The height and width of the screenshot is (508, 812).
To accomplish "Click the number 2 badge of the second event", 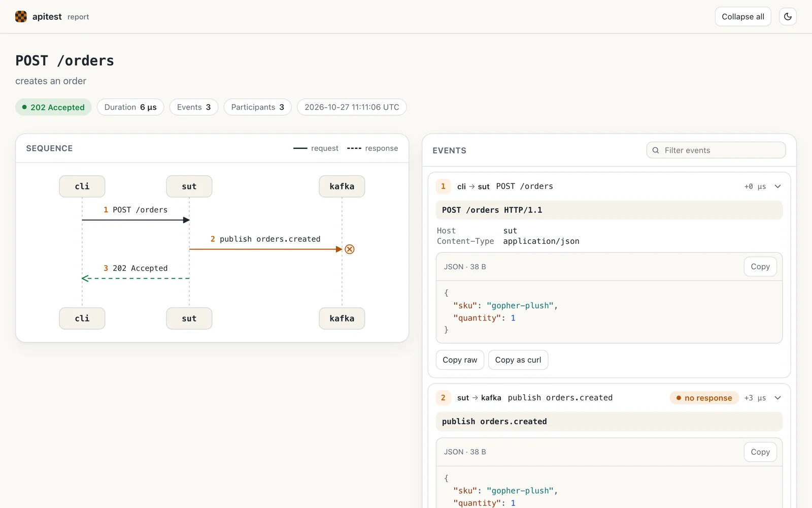I will (443, 398).
